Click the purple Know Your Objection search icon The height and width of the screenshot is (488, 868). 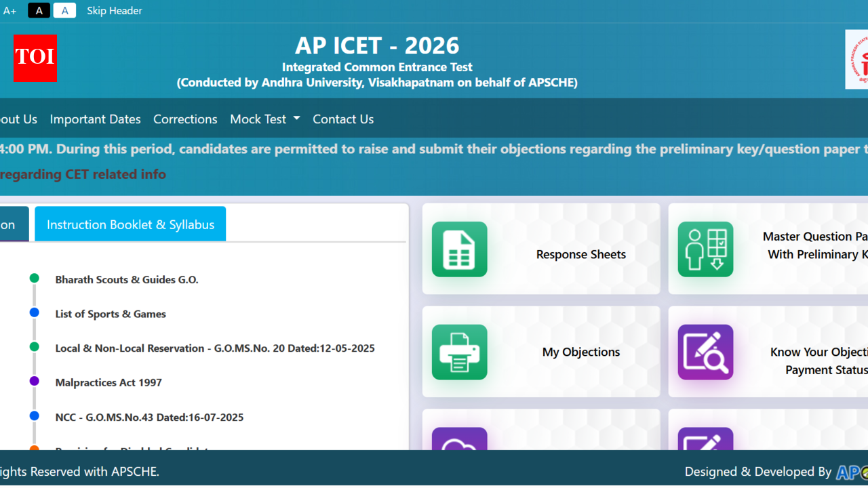705,352
